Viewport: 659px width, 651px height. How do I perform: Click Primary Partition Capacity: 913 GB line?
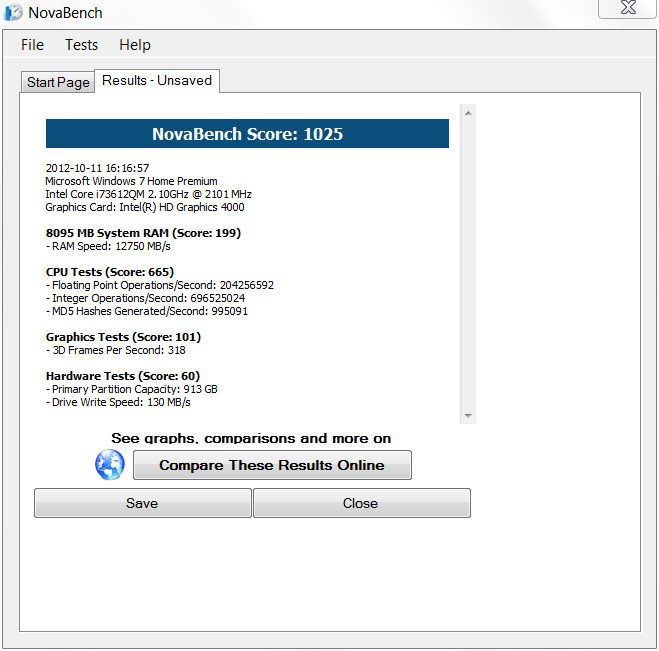point(132,389)
